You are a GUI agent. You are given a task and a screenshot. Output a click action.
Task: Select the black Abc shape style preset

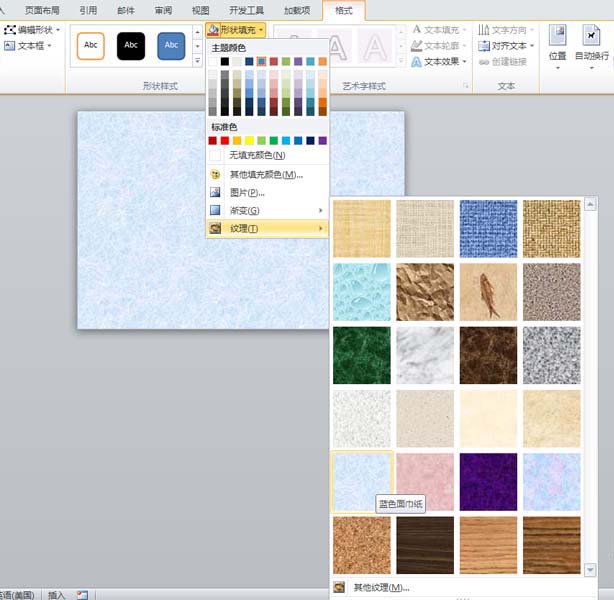[130, 45]
